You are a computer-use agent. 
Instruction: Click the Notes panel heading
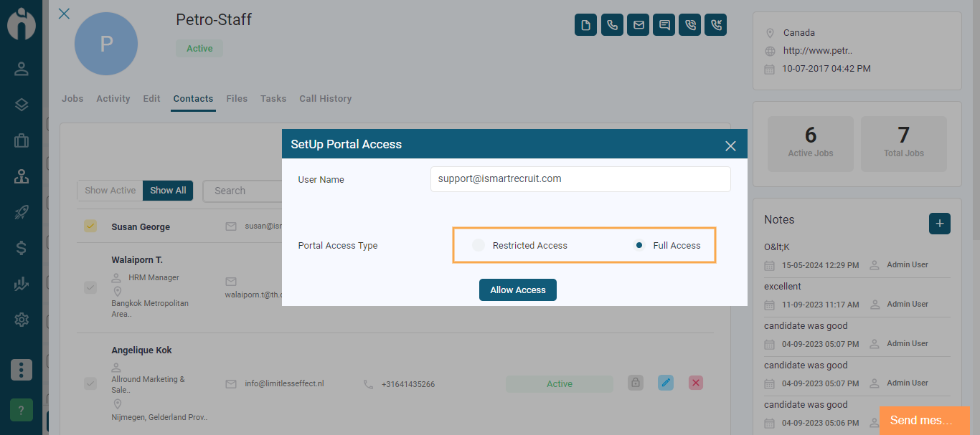pos(779,219)
